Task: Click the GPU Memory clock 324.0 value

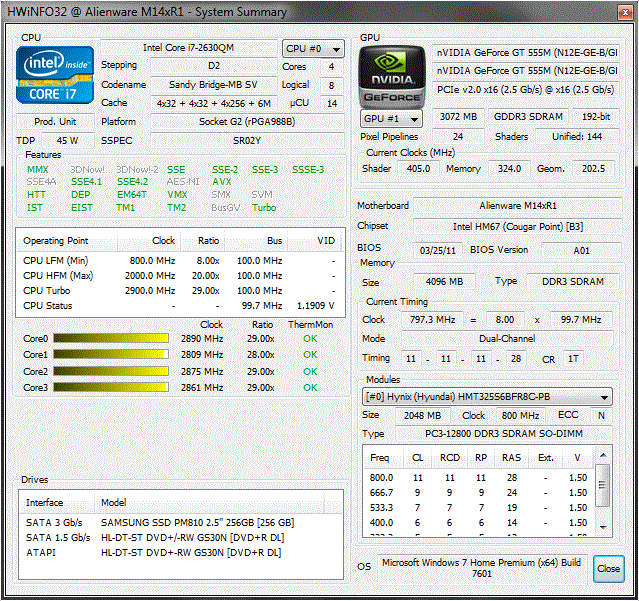Action: (x=509, y=168)
